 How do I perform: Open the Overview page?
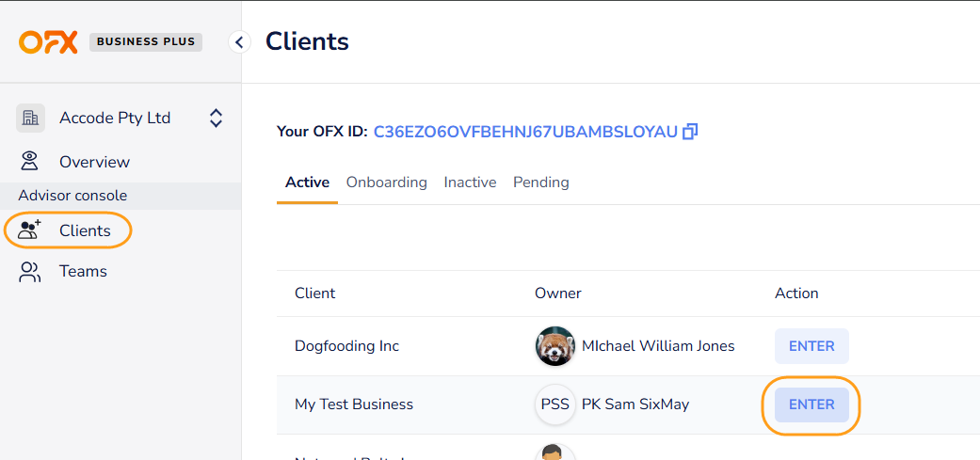coord(94,162)
